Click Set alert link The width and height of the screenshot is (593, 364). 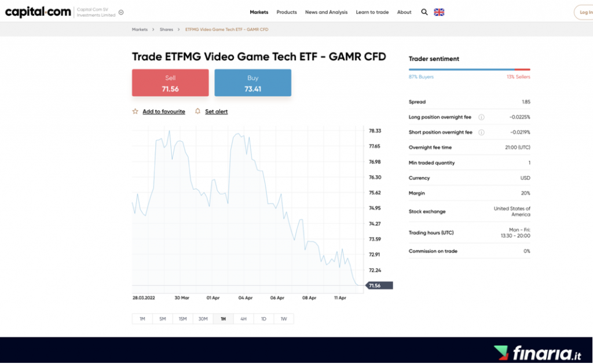point(217,112)
